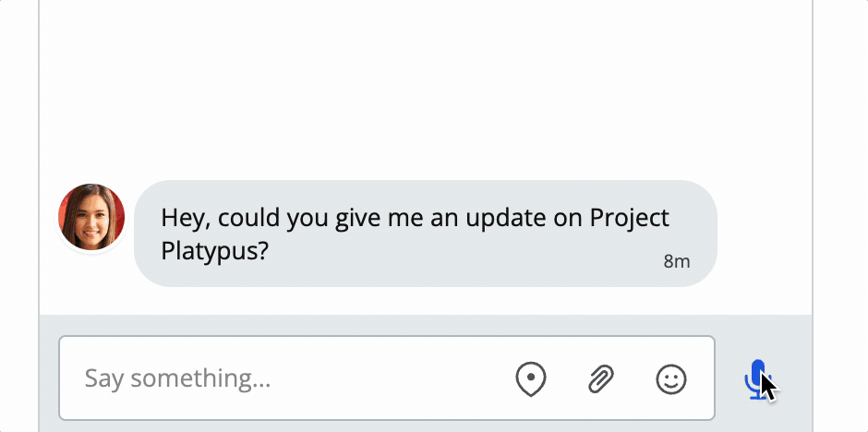Image resolution: width=868 pixels, height=432 pixels.
Task: Start voice recording with the microphone
Action: pos(756,379)
